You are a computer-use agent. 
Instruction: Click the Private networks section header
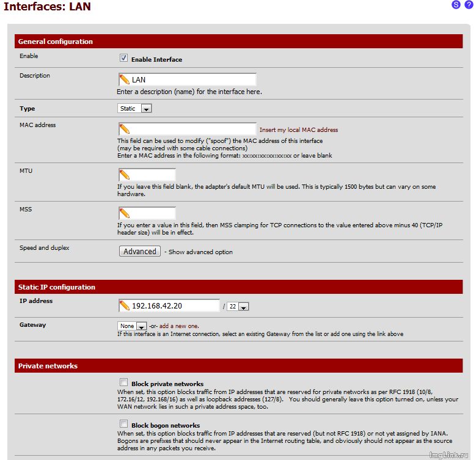pos(238,366)
